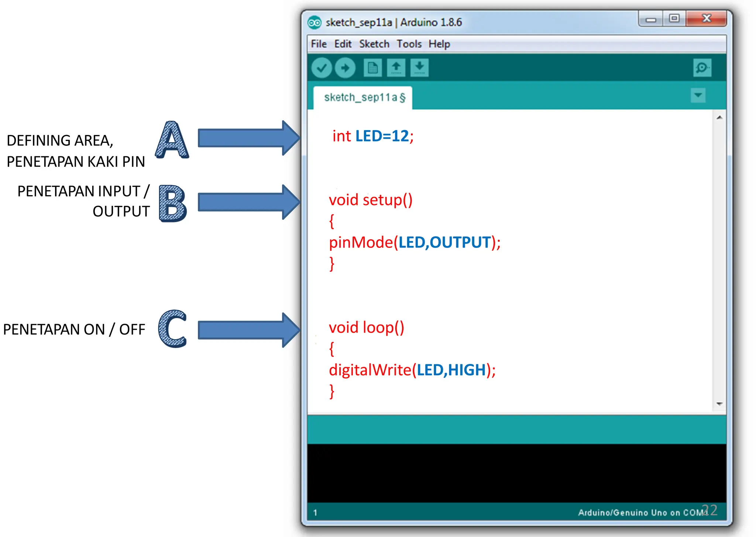Select the sketch_sep11a tab

tap(364, 97)
